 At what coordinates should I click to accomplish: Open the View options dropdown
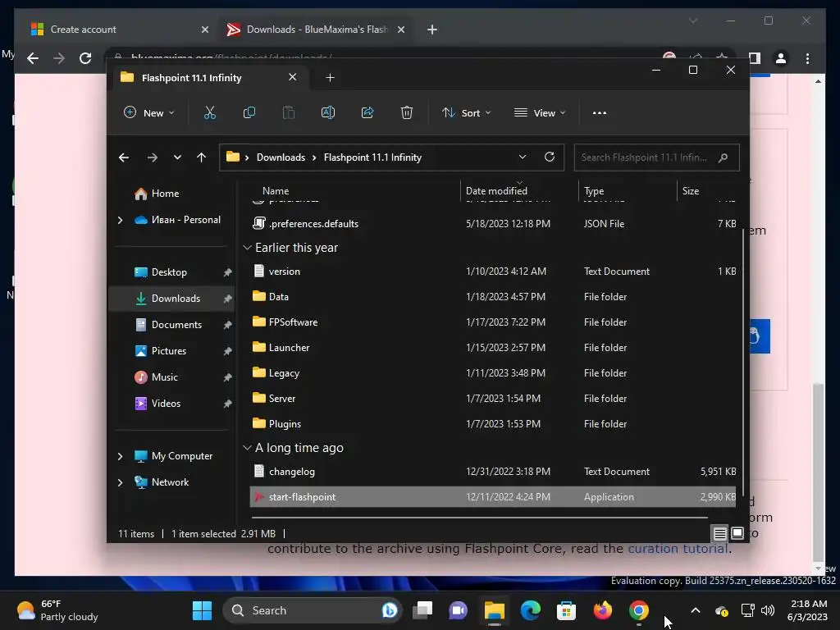tap(540, 113)
